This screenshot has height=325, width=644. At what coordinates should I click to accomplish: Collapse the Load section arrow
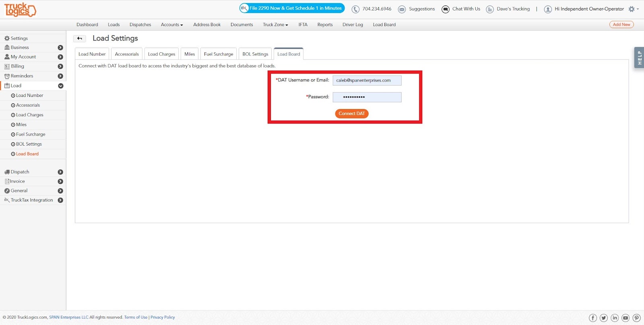60,86
